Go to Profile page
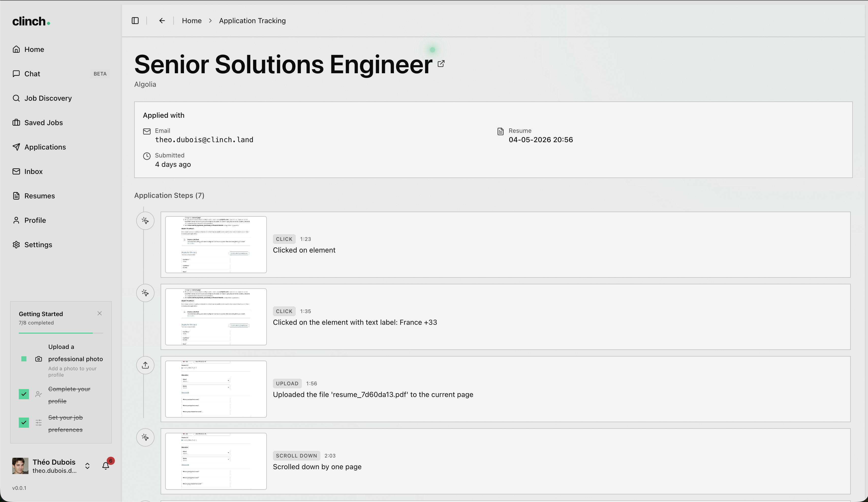868x502 pixels. pyautogui.click(x=61, y=220)
